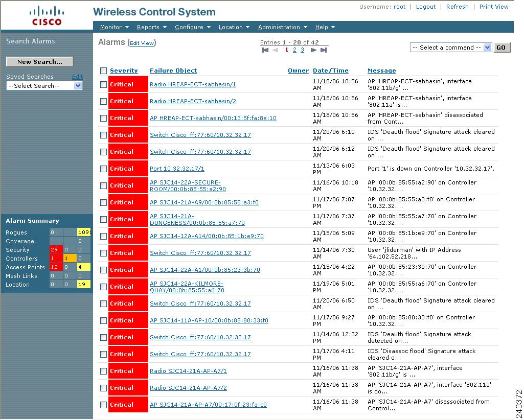Open the Location menu
This screenshot has height=420, width=524.
click(234, 27)
